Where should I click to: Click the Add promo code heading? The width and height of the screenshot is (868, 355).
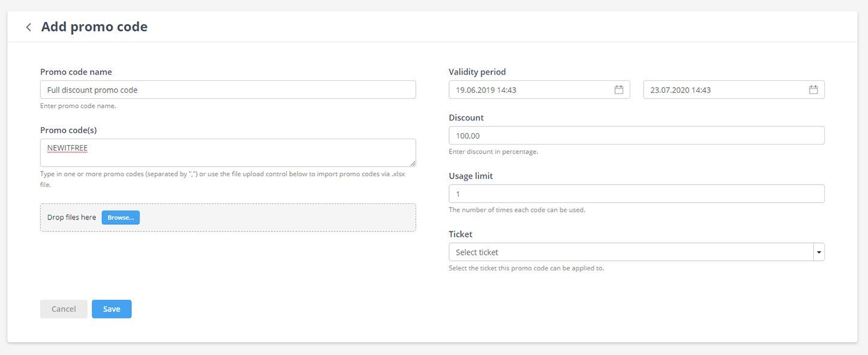coord(94,27)
